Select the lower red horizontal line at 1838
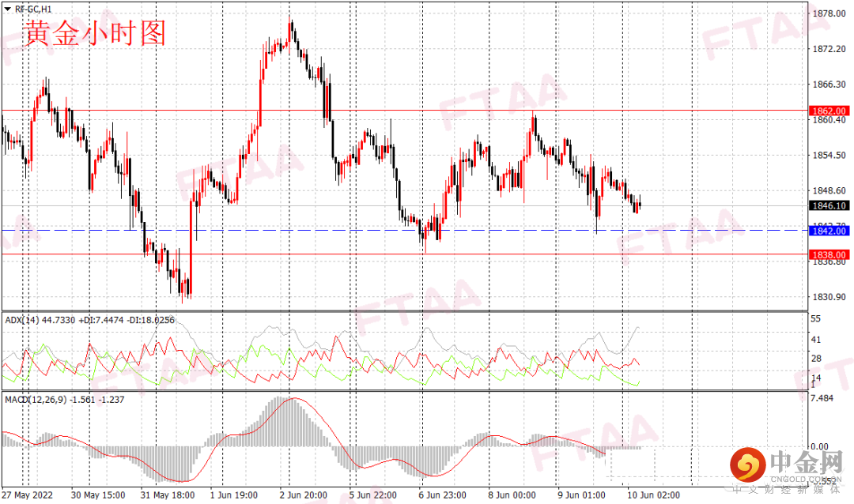This screenshot has width=854, height=504. point(404,254)
